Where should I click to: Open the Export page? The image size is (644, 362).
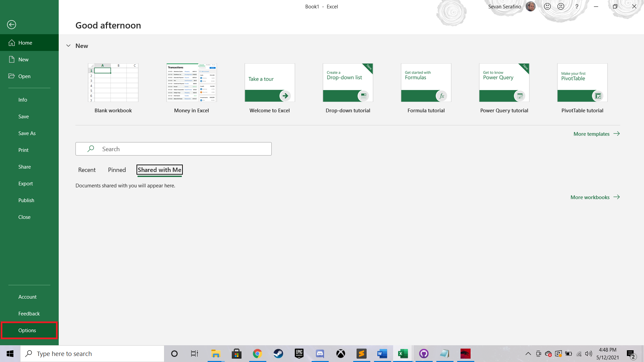click(29, 183)
